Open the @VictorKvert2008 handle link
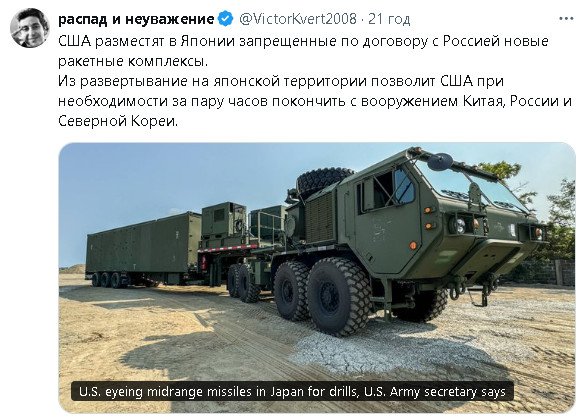The height and width of the screenshot is (419, 586). coord(297,19)
